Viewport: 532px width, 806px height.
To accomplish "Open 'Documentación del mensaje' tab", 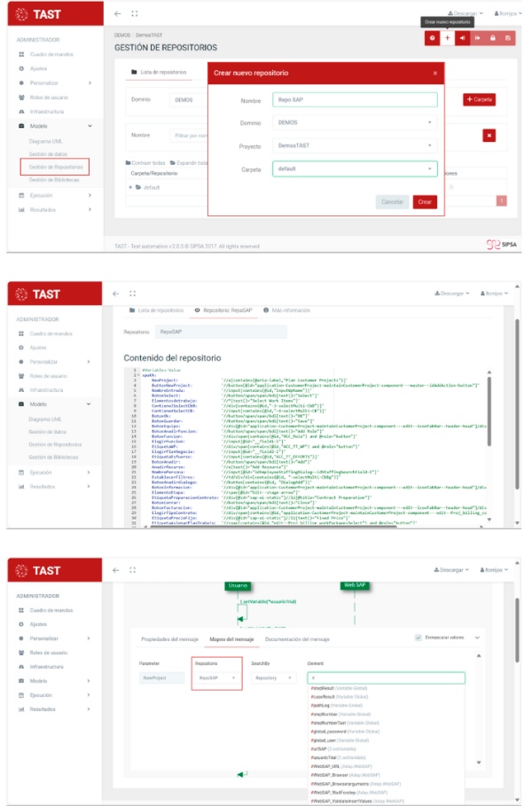I will click(x=297, y=639).
